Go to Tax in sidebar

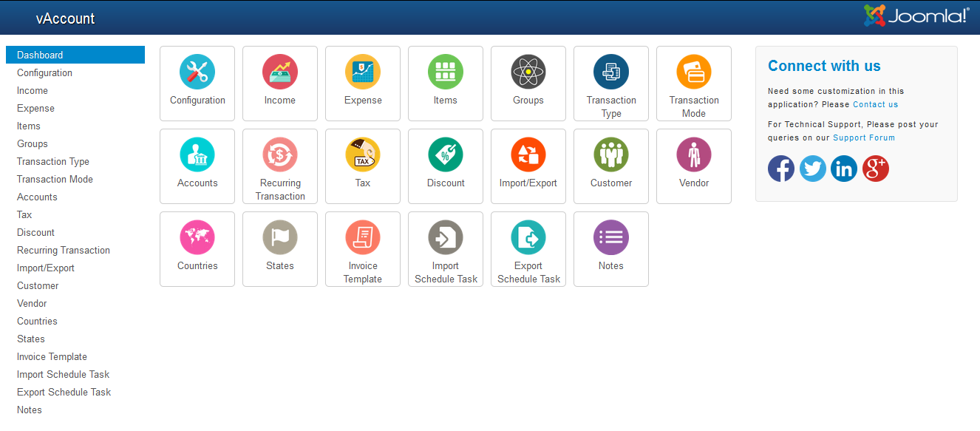(75, 214)
